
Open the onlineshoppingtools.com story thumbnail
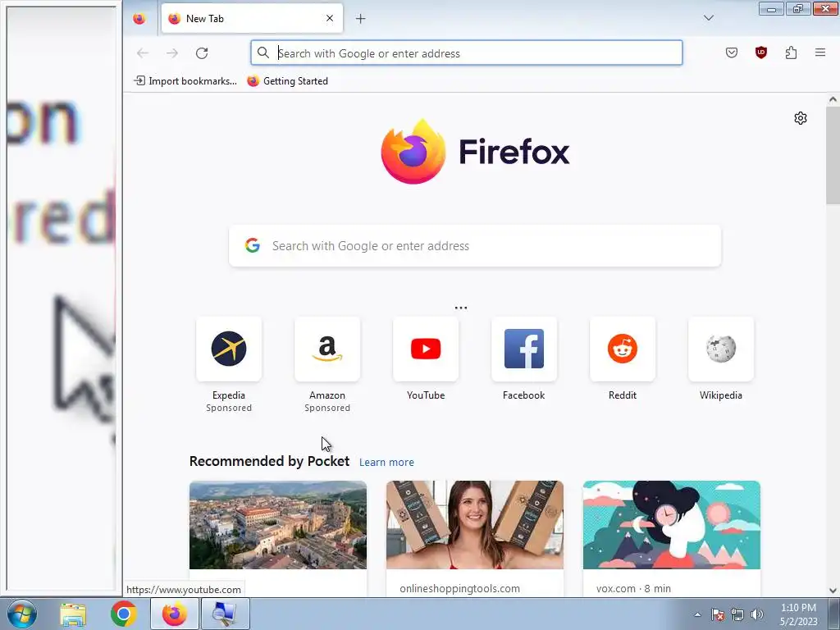pyautogui.click(x=475, y=525)
